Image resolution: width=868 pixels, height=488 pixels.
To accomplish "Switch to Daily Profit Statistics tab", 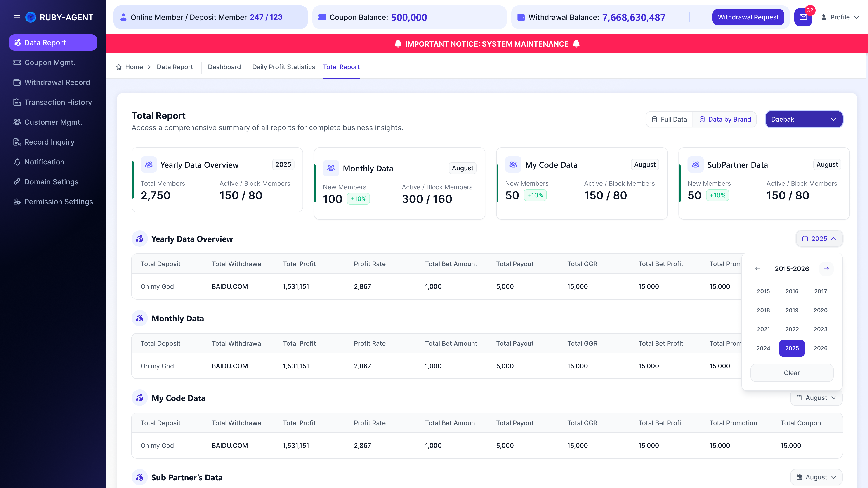I will tap(283, 67).
